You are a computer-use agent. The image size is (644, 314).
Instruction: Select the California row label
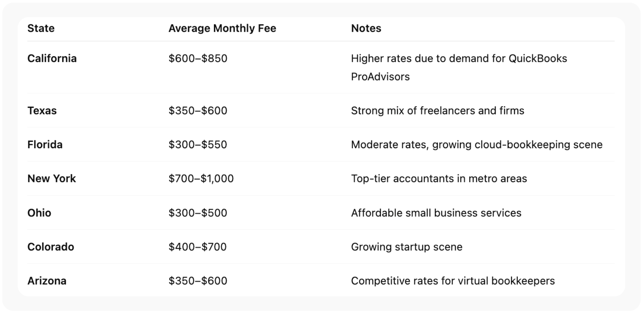[x=52, y=58]
